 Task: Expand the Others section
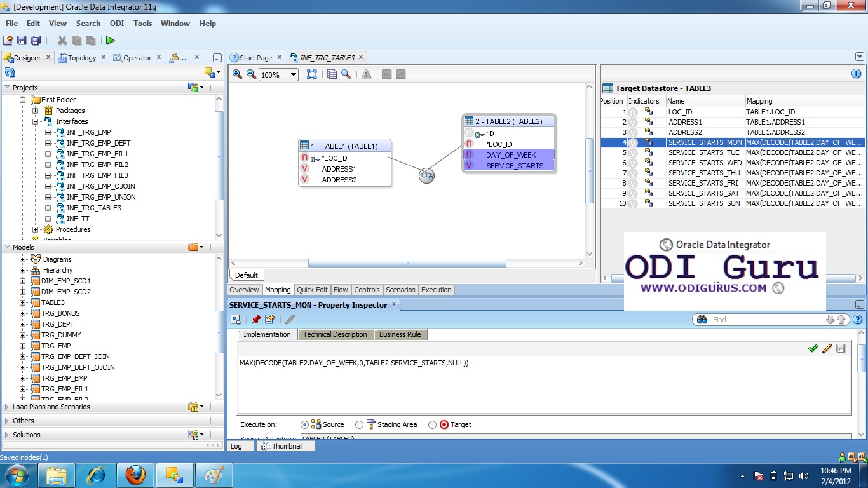click(x=7, y=421)
